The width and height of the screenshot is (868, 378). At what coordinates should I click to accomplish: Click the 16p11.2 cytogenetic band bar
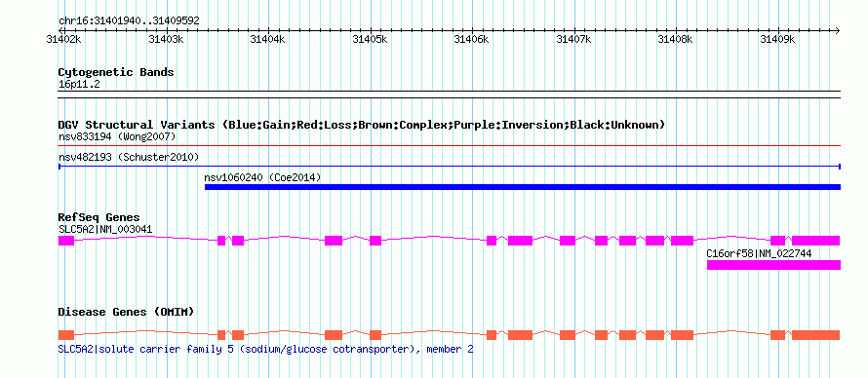[x=450, y=94]
